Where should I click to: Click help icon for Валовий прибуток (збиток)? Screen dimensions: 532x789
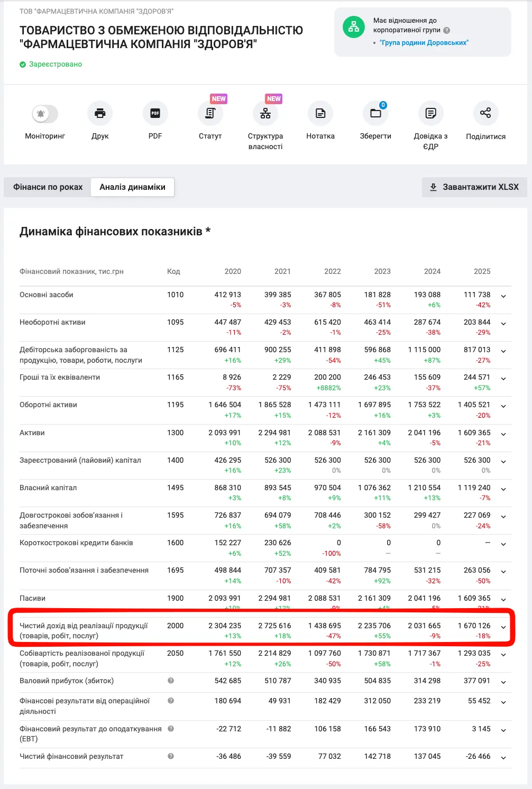tap(171, 681)
